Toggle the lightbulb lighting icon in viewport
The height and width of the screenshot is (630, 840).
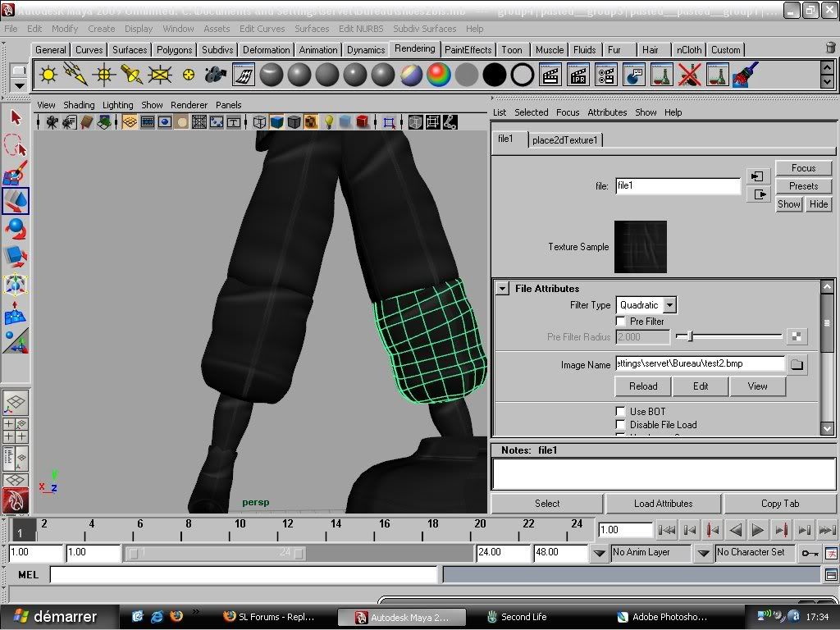pos(328,122)
